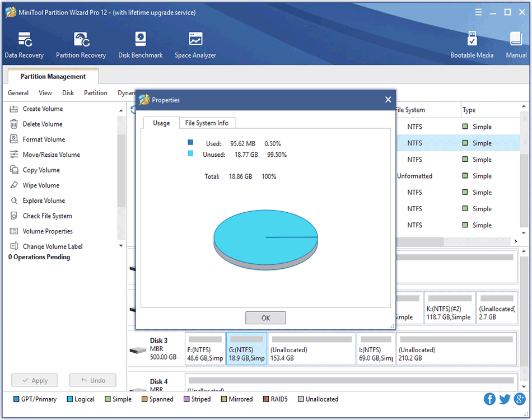Image resolution: width=532 pixels, height=420 pixels.
Task: Click the Apply button
Action: (35, 380)
